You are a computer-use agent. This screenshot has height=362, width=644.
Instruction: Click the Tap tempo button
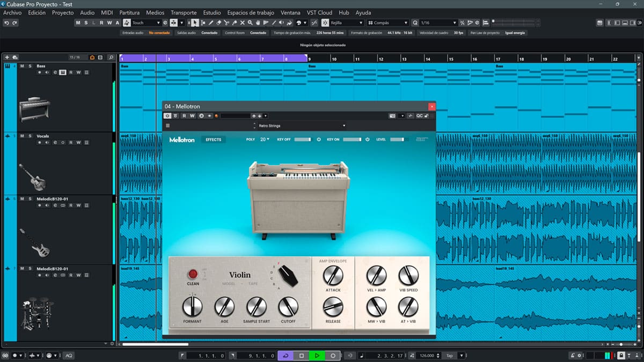(x=450, y=356)
